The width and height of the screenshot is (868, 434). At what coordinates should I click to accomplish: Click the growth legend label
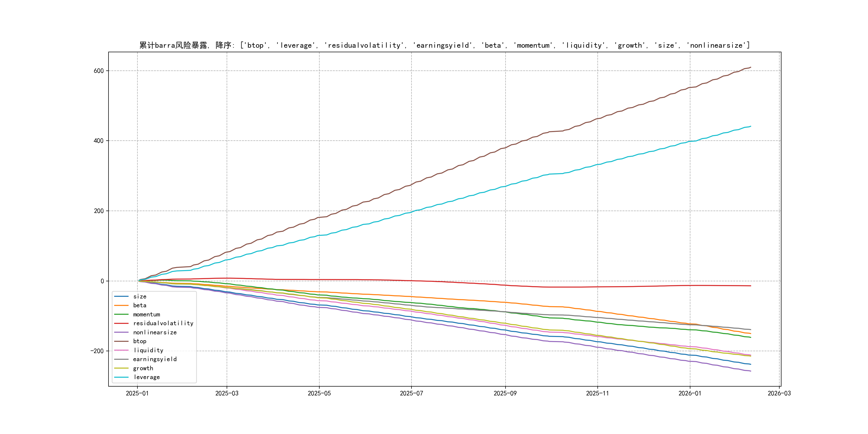tap(143, 368)
